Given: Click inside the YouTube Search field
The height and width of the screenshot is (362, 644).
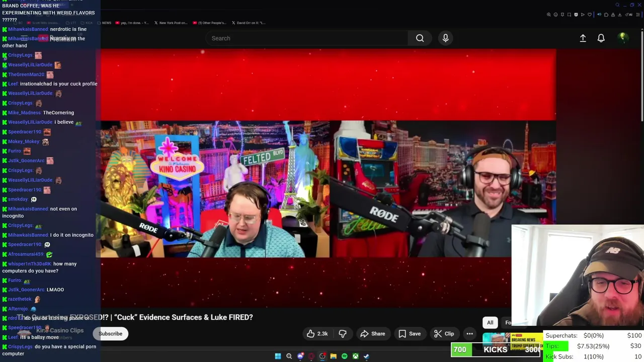Looking at the screenshot, I should coord(307,38).
